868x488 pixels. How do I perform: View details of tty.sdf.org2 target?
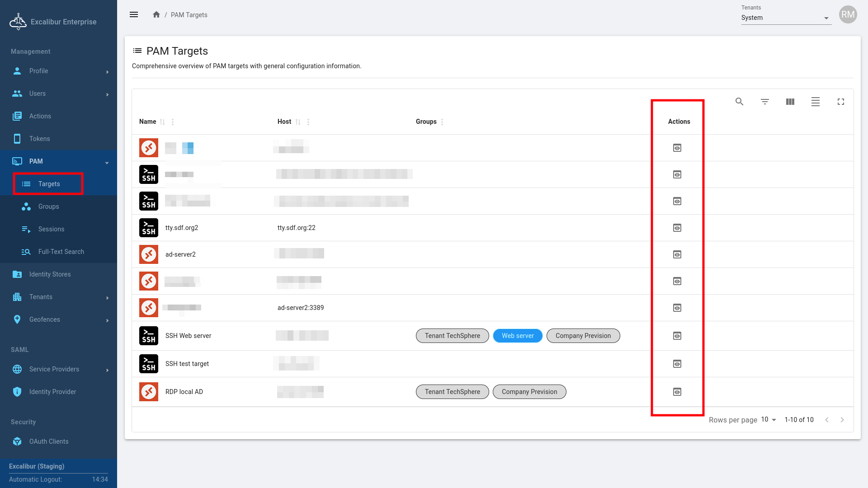(677, 228)
